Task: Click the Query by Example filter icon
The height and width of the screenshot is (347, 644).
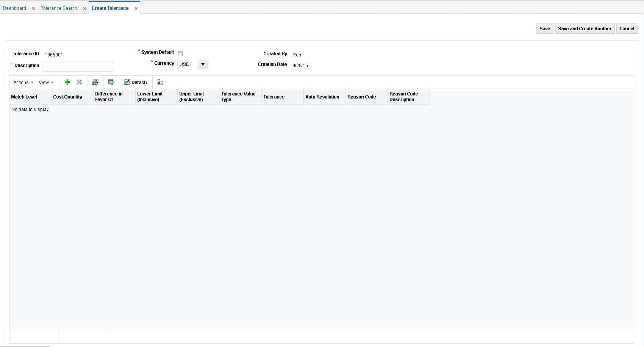Action: point(111,82)
